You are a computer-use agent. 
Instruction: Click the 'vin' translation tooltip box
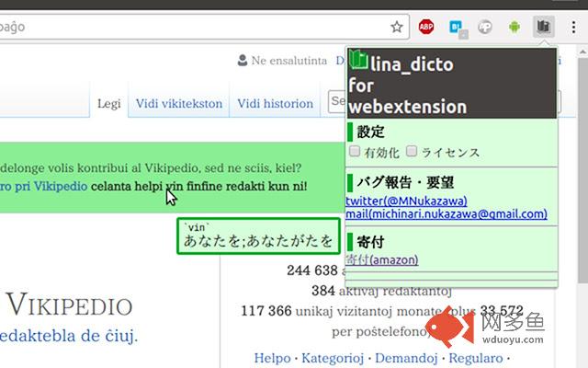pos(258,236)
